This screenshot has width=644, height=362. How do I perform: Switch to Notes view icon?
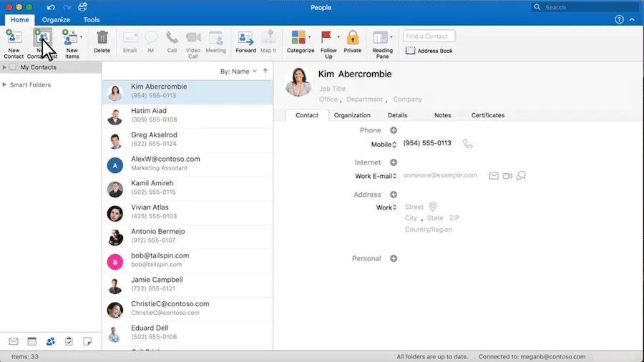tap(87, 341)
